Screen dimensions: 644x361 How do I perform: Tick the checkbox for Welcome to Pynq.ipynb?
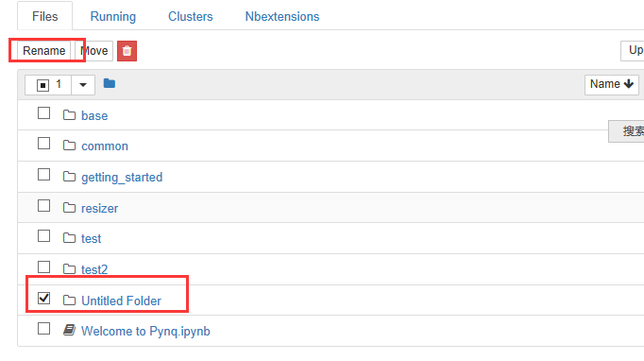44,329
